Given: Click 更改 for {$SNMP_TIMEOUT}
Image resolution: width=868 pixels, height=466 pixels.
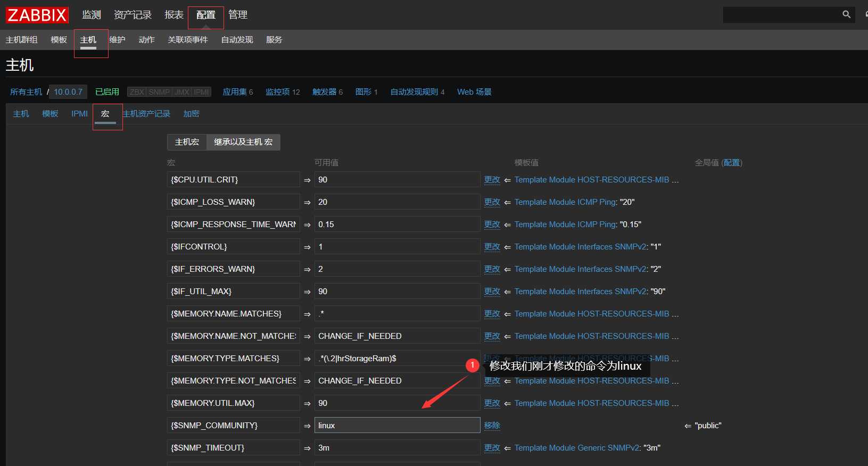Looking at the screenshot, I should (492, 448).
